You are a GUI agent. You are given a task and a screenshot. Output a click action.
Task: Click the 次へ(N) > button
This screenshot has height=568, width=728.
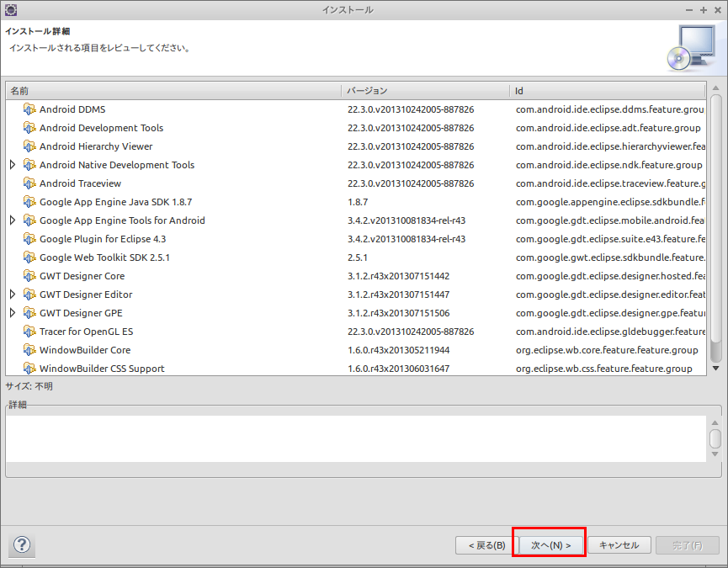(x=550, y=545)
